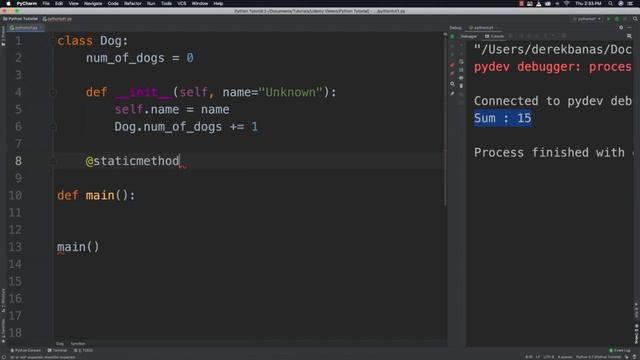Open the Apple menu
The width and height of the screenshot is (640, 360).
pyautogui.click(x=8, y=3)
